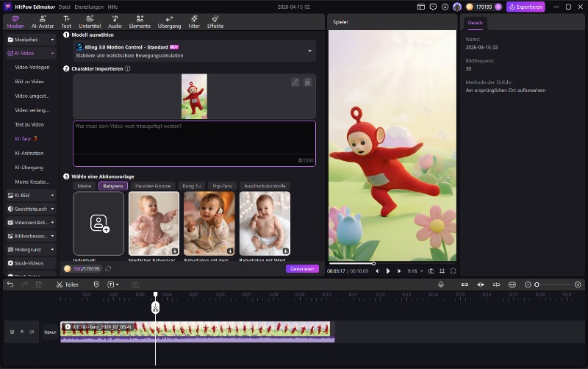Open the Elemente panel
The height and width of the screenshot is (369, 588).
click(x=140, y=22)
